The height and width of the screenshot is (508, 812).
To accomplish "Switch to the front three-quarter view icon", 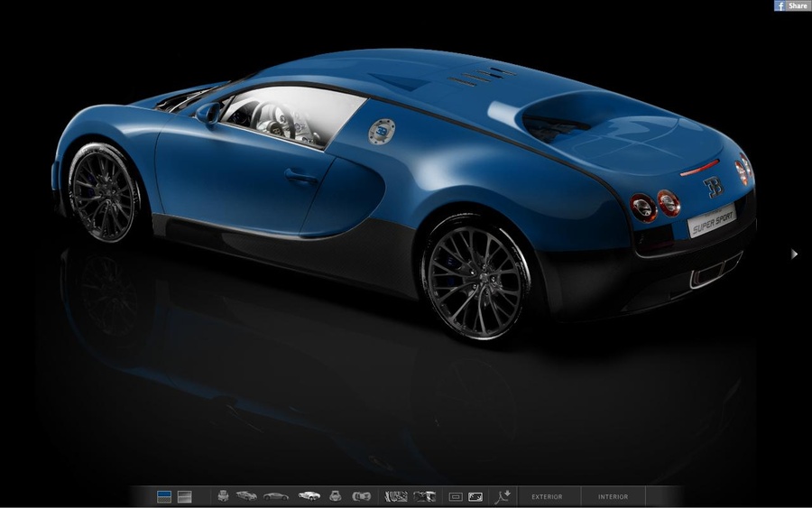I will coord(246,496).
